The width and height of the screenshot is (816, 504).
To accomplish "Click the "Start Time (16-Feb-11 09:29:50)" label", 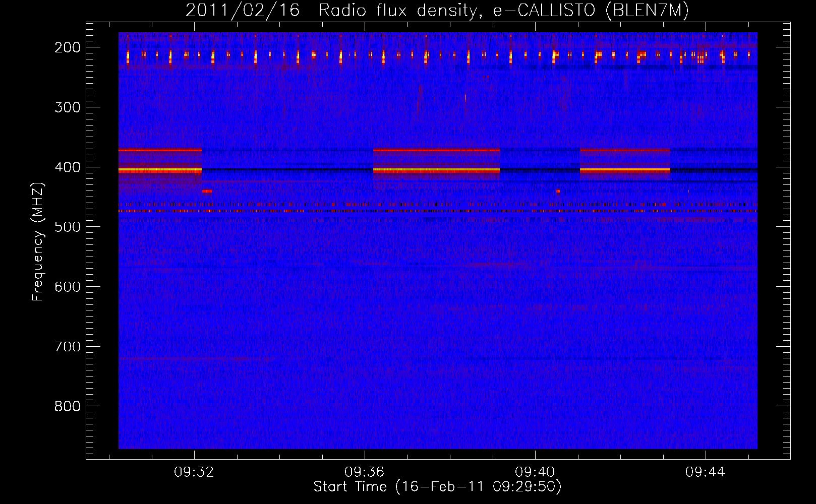I will coord(437,487).
